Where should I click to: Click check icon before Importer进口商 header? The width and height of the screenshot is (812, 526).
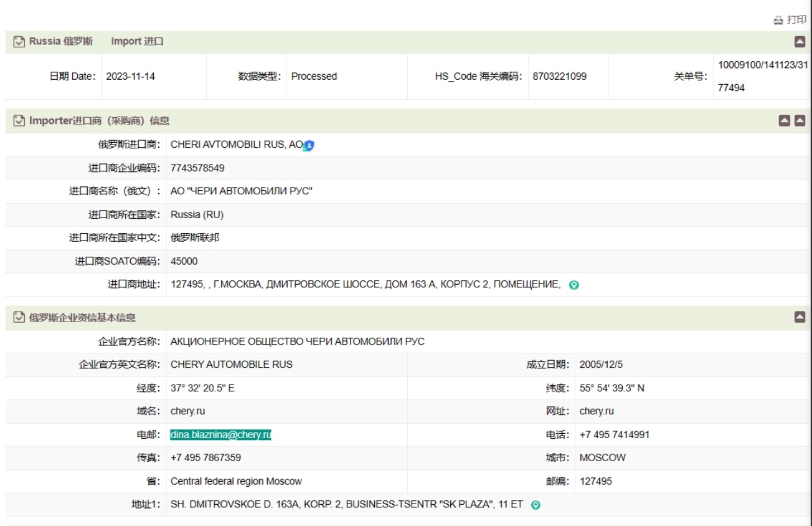19,120
